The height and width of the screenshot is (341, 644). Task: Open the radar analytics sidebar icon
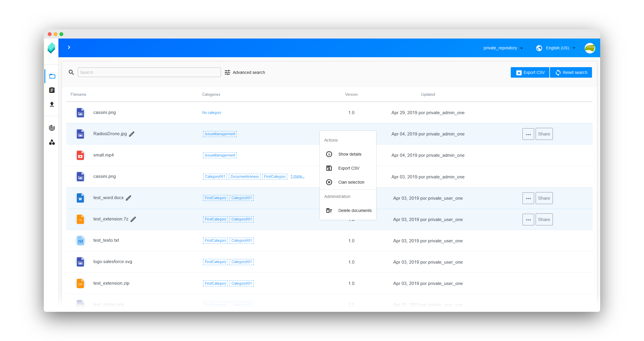pos(52,128)
